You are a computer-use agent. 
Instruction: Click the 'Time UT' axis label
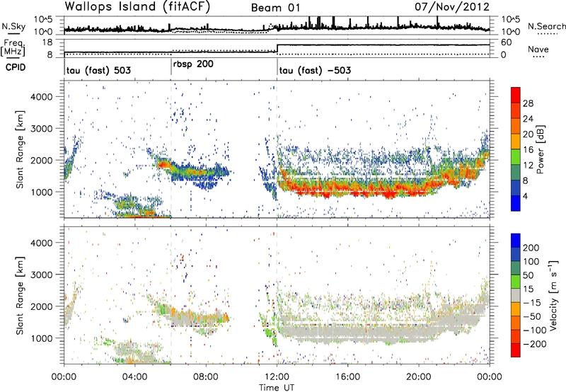point(277,387)
